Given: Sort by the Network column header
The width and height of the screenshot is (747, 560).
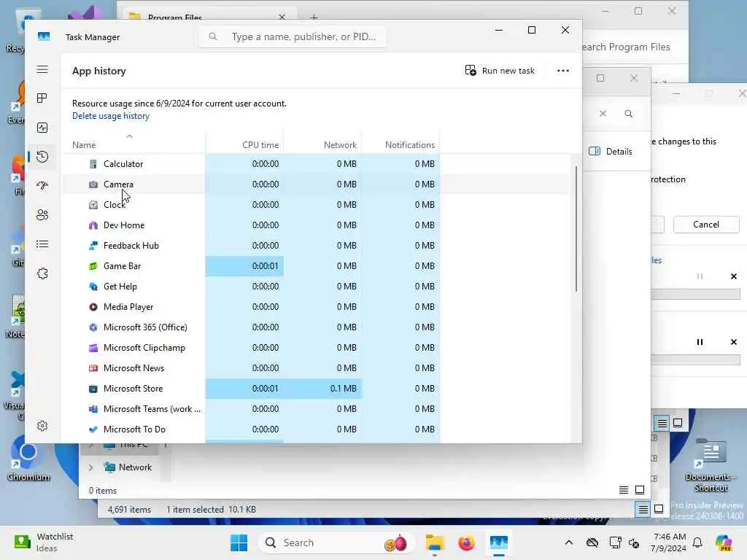Looking at the screenshot, I should pyautogui.click(x=322, y=145).
